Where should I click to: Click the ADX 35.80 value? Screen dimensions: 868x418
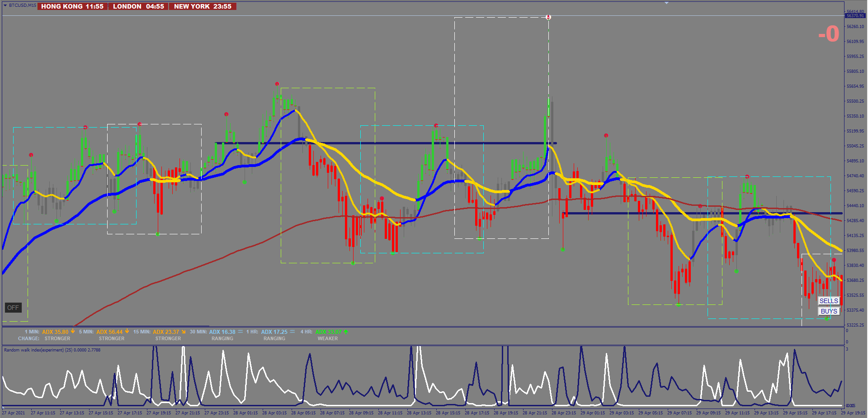click(x=55, y=332)
